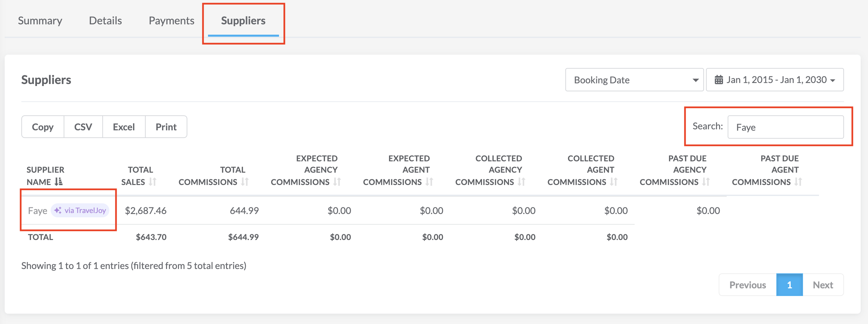Sort by Supplier Name column icon
Screen dimensions: 868x324
click(x=59, y=182)
